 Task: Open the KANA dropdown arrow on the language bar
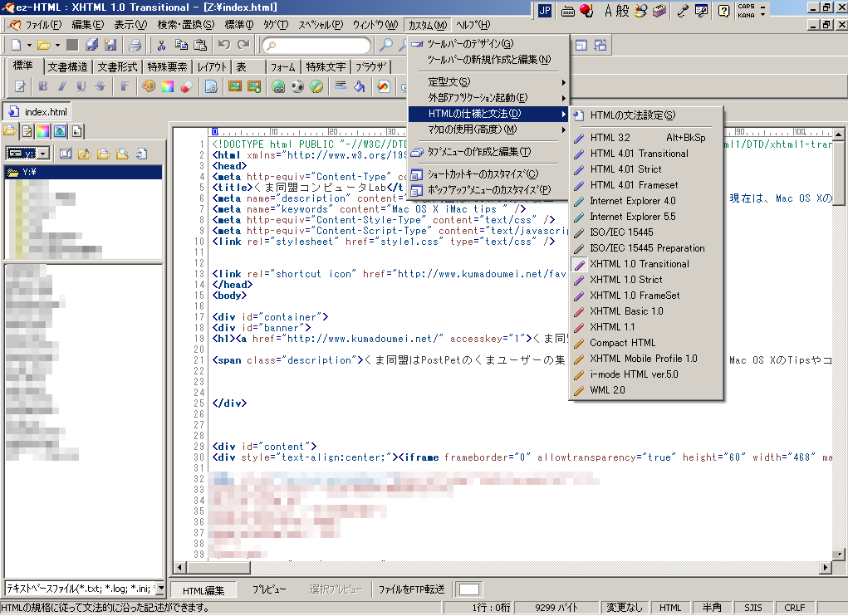(x=762, y=15)
